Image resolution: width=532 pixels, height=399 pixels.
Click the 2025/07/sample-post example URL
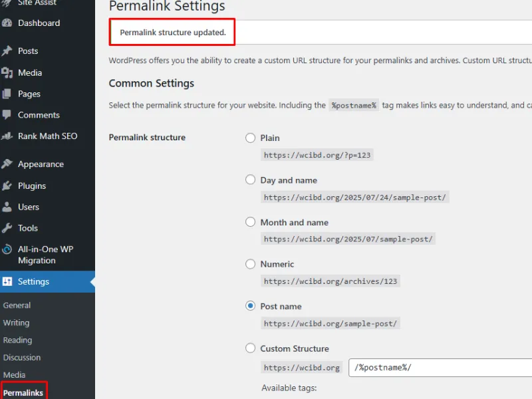pos(348,239)
